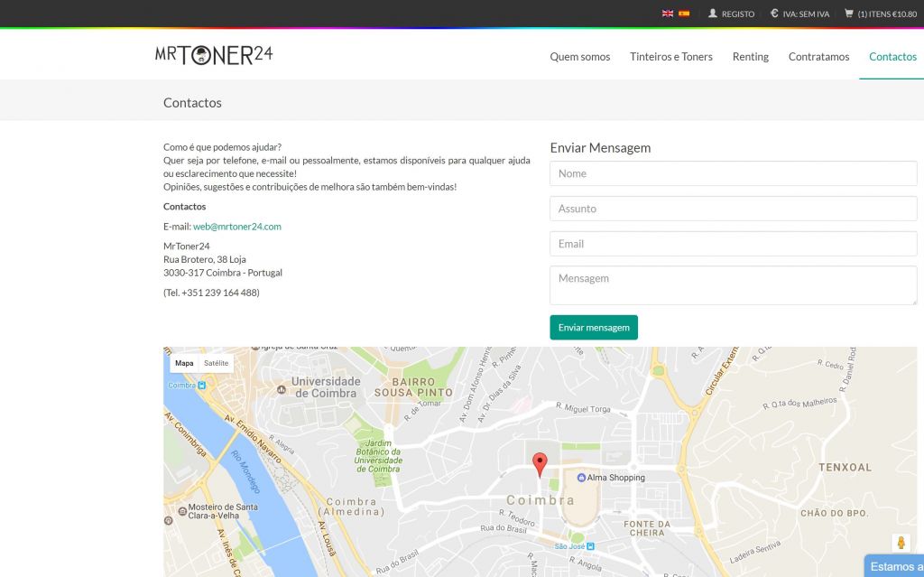Click the MrToner24 logo
The width and height of the screenshot is (924, 577).
point(214,55)
